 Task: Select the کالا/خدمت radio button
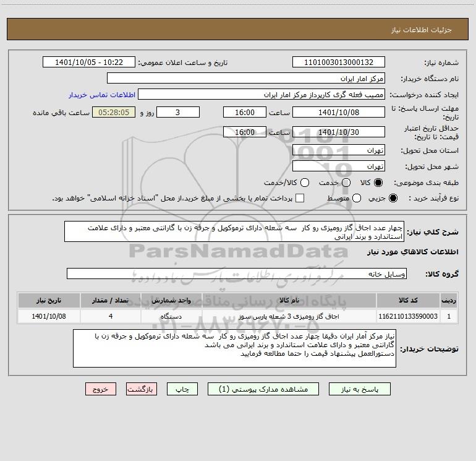[305, 183]
